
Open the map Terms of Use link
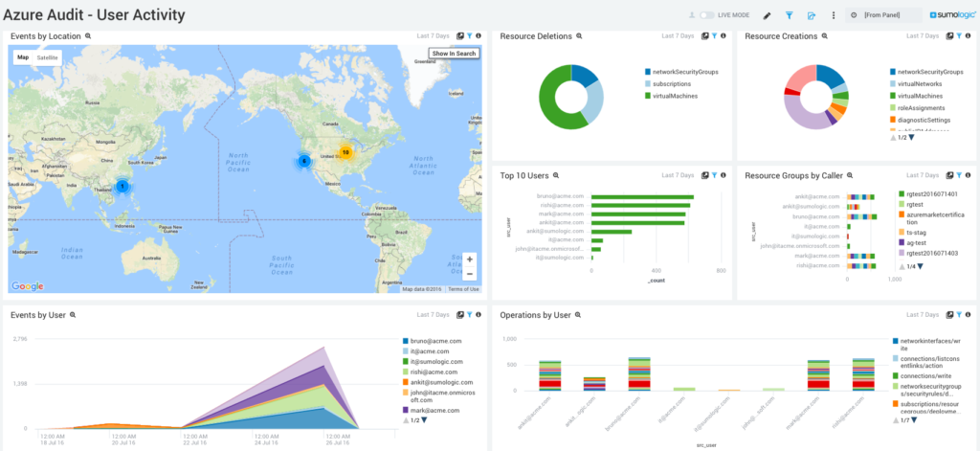[x=463, y=289]
